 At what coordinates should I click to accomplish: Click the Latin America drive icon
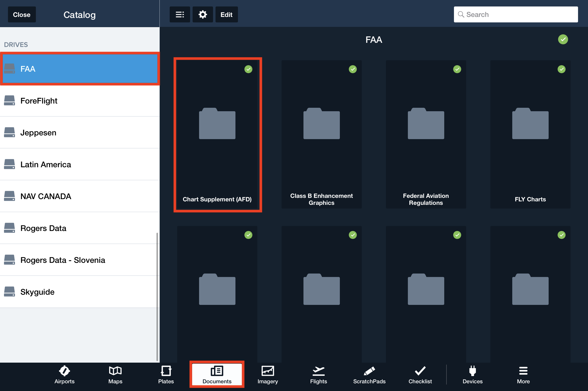pyautogui.click(x=9, y=164)
